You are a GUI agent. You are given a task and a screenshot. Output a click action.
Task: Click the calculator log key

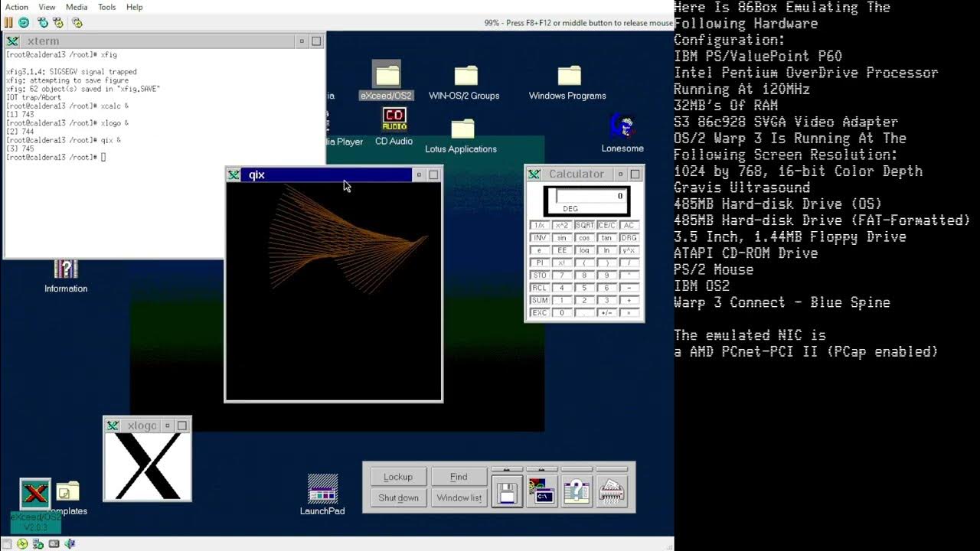584,250
